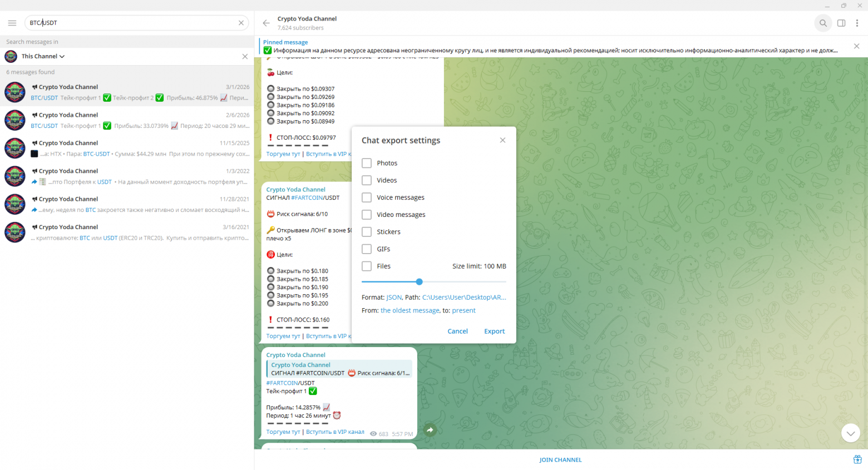The width and height of the screenshot is (868, 470).
Task: Enable the Videos checkbox
Action: tap(367, 180)
